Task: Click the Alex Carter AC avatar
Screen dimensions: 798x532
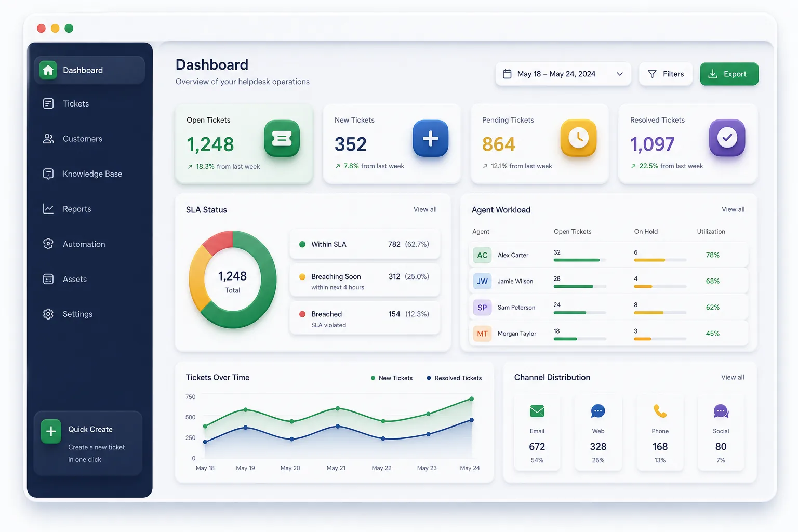Action: pos(482,255)
